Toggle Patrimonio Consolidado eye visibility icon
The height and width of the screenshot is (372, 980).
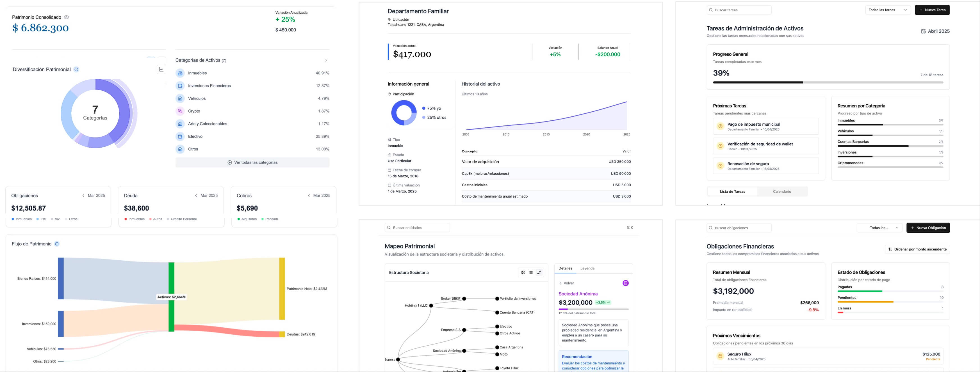67,17
